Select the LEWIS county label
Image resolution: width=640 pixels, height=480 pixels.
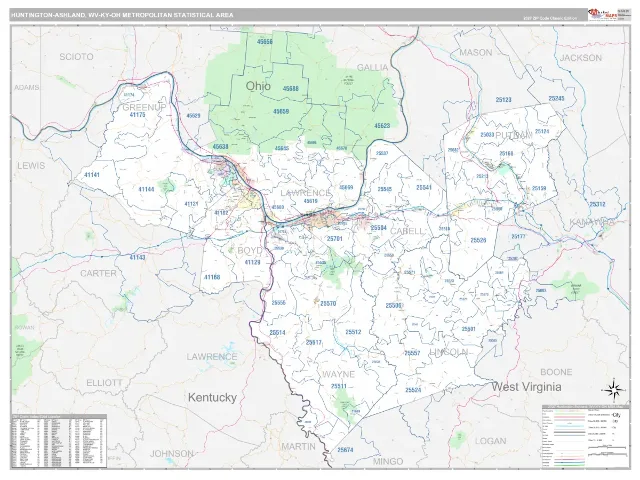tap(31, 166)
